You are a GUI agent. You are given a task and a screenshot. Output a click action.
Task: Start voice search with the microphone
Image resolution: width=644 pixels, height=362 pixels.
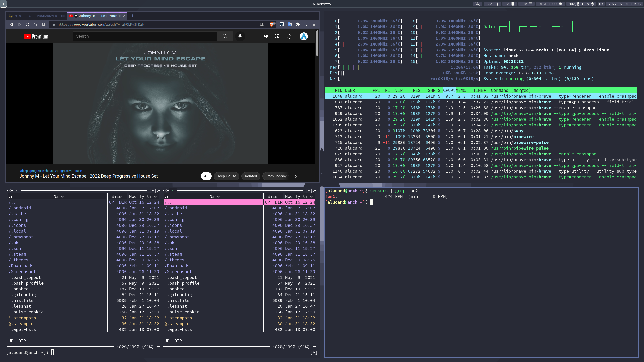click(240, 36)
